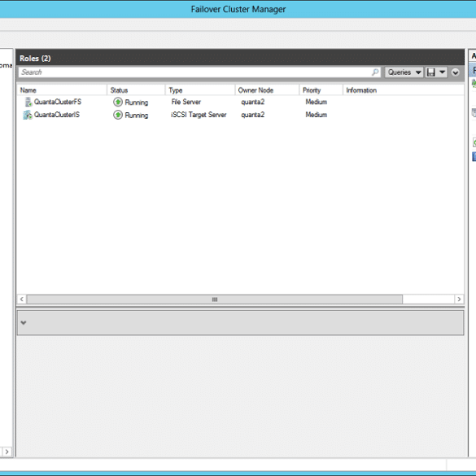This screenshot has width=476, height=476.
Task: Select the QuantaClusterFS role name
Action: pyautogui.click(x=58, y=102)
